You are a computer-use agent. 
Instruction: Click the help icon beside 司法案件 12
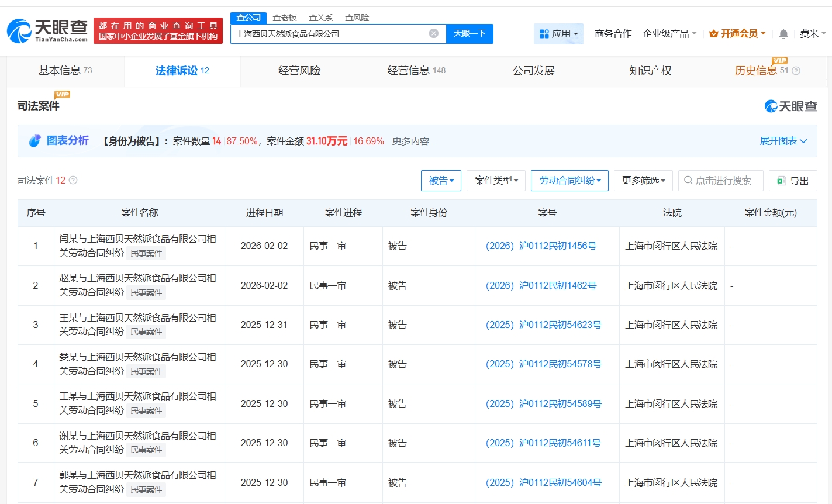pos(73,180)
